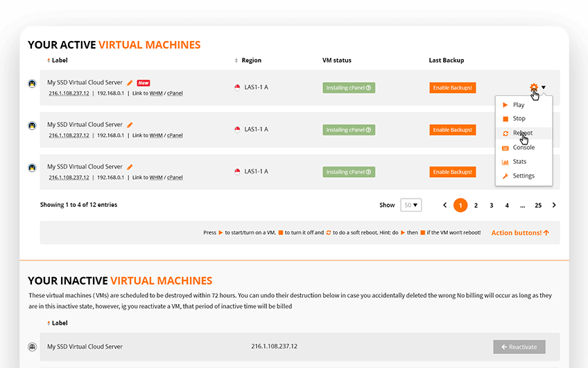Open WHM link on second server row
Image resolution: width=588 pixels, height=368 pixels.
coord(156,135)
